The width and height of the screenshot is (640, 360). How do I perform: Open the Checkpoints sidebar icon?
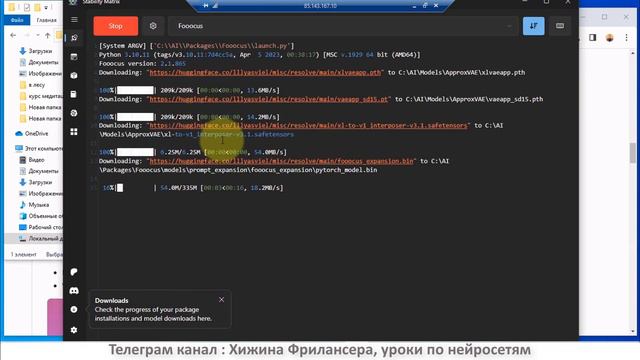[74, 94]
